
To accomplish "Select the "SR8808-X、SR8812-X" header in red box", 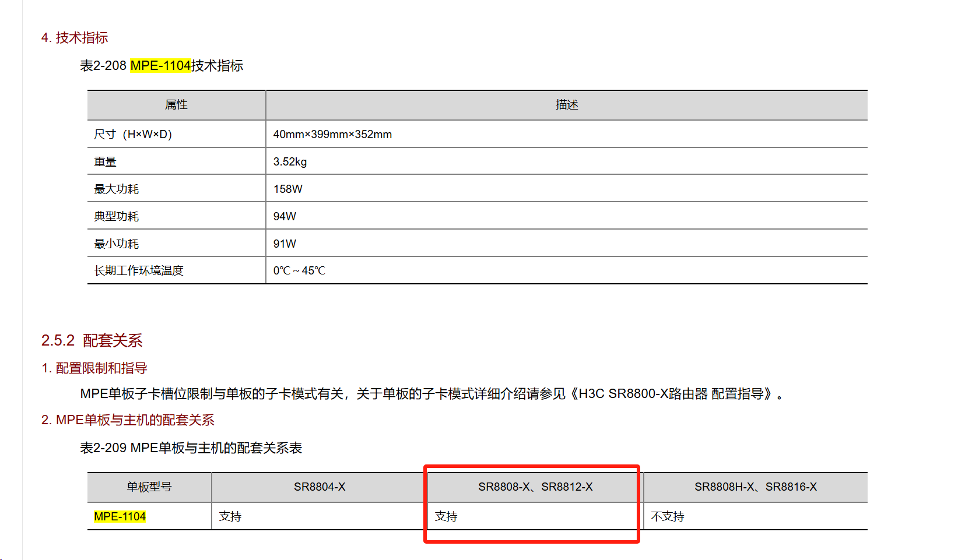I will coord(535,487).
